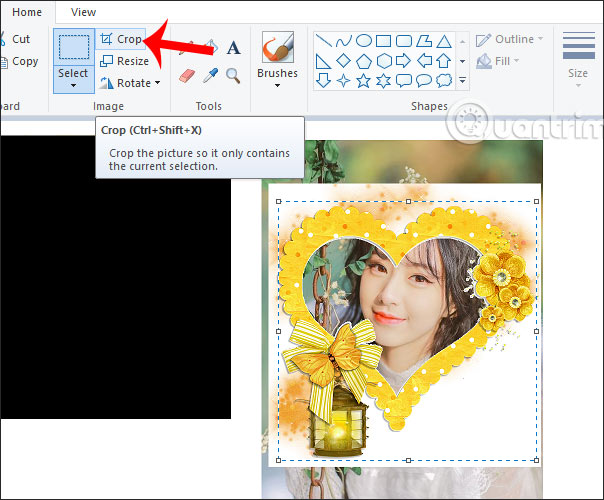Crop the picture to the selection
The width and height of the screenshot is (604, 500).
click(x=121, y=39)
